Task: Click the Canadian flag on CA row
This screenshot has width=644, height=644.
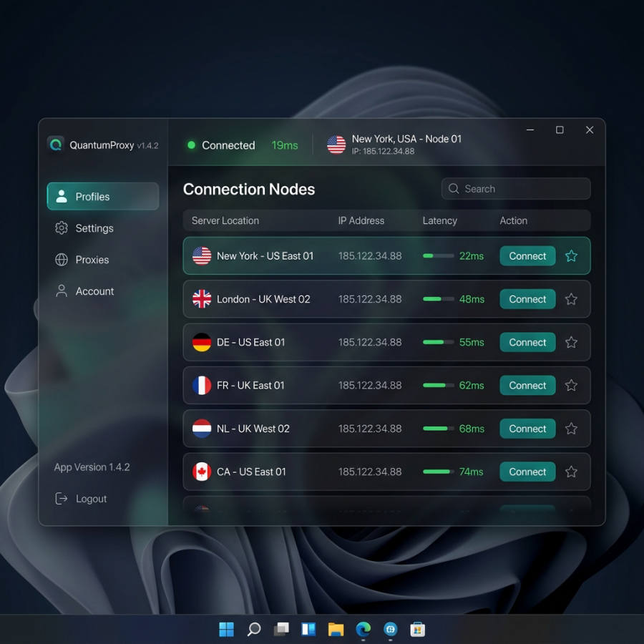Action: [202, 472]
